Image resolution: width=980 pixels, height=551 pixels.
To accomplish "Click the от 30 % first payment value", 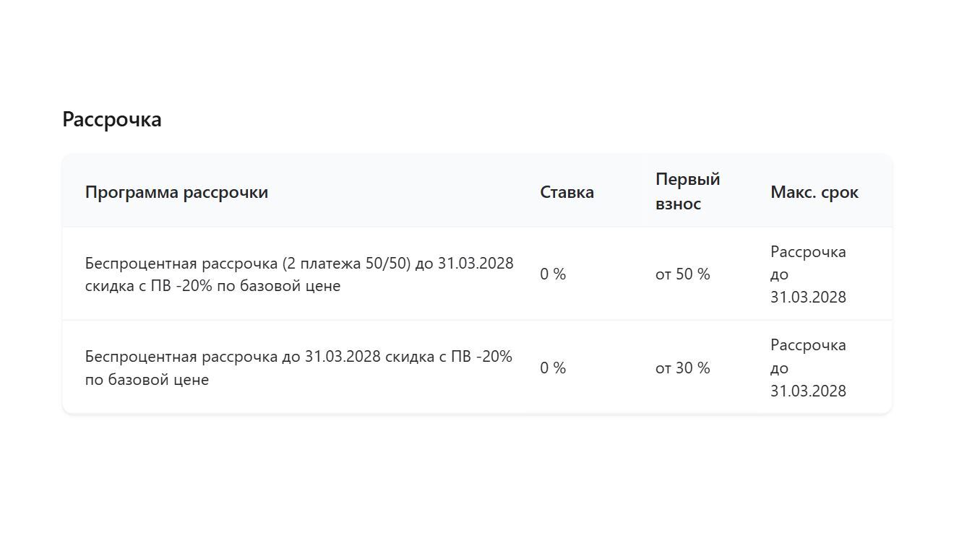I will tap(683, 368).
